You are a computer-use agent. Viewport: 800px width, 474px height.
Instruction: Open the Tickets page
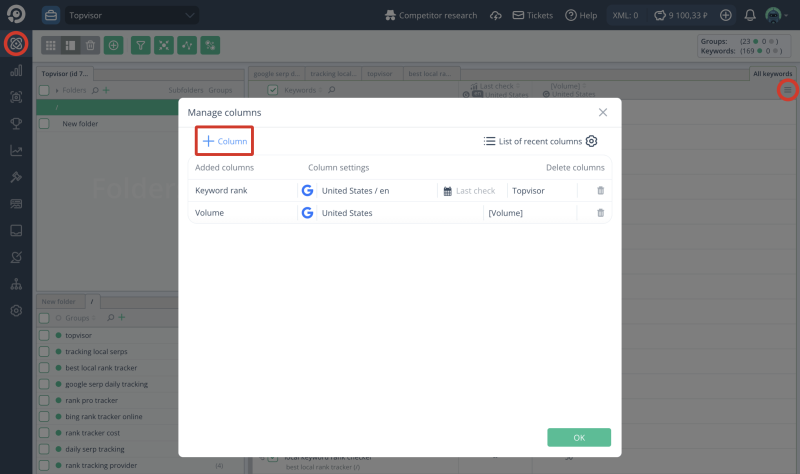coord(533,15)
